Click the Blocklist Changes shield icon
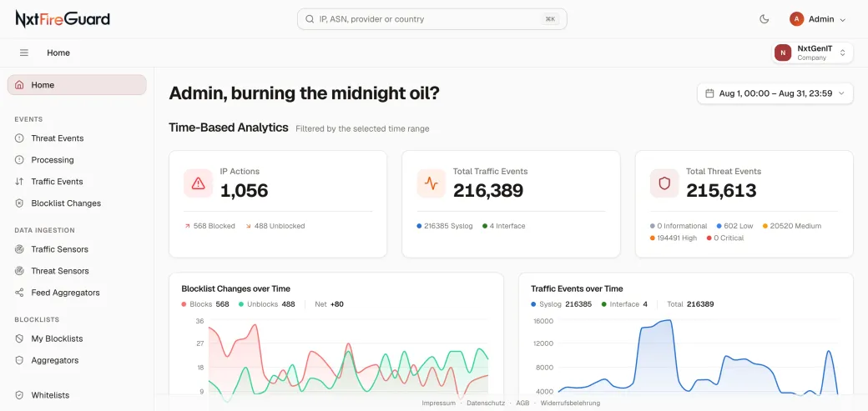The image size is (868, 411). click(19, 203)
